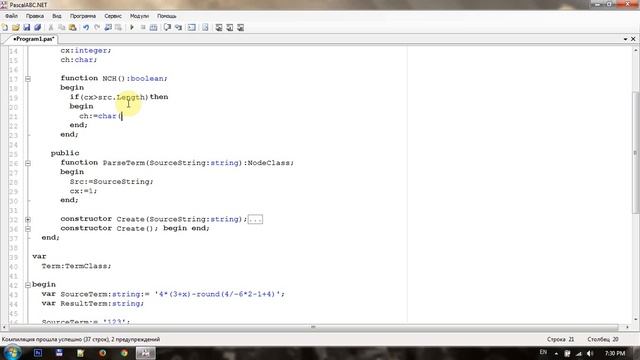The height and width of the screenshot is (360, 640).
Task: Click the Столбец 20 status indicator
Action: (603, 339)
